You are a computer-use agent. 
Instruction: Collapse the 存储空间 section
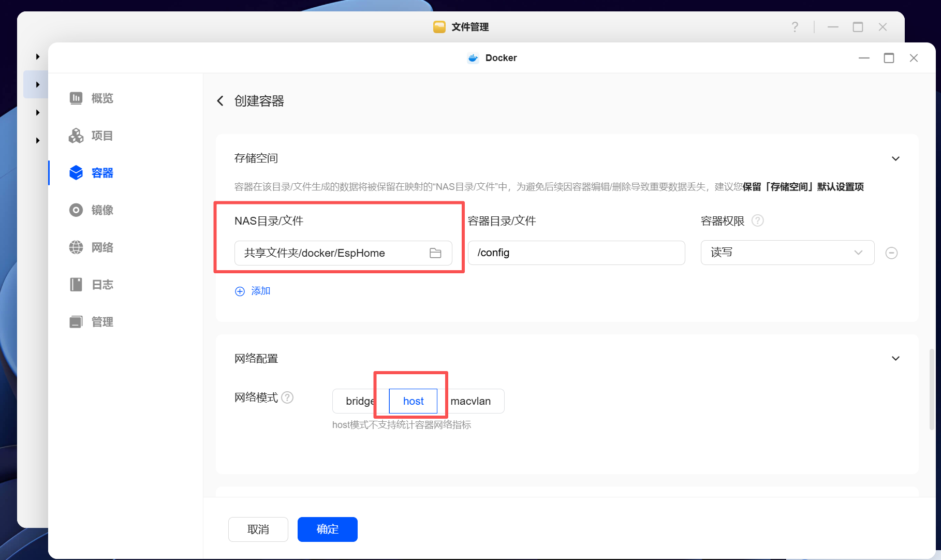(x=895, y=158)
